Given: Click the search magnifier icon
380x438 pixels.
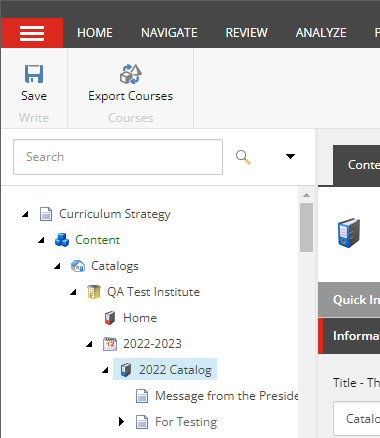Looking at the screenshot, I should coord(243,157).
